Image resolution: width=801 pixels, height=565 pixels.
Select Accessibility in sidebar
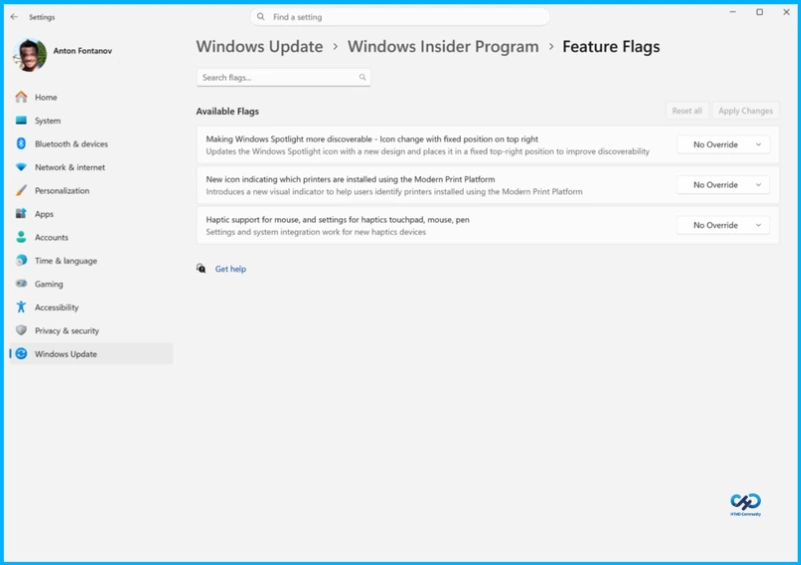(x=91, y=307)
